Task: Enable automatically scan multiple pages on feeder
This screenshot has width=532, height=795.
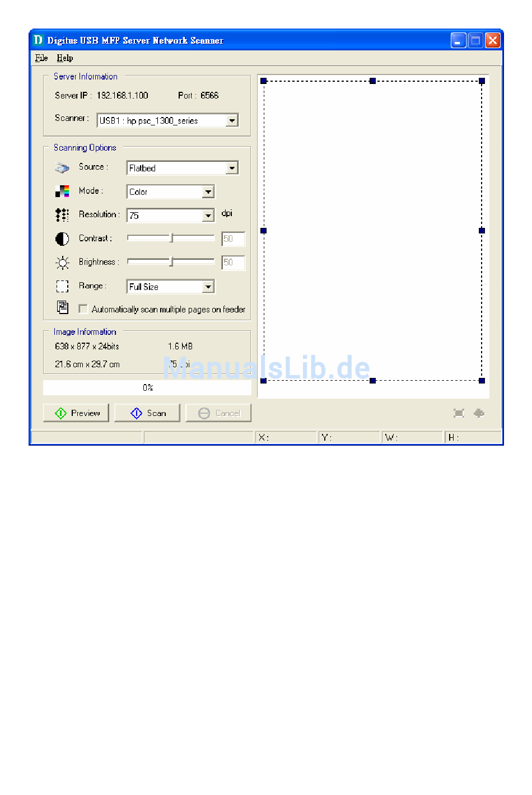Action: click(83, 309)
